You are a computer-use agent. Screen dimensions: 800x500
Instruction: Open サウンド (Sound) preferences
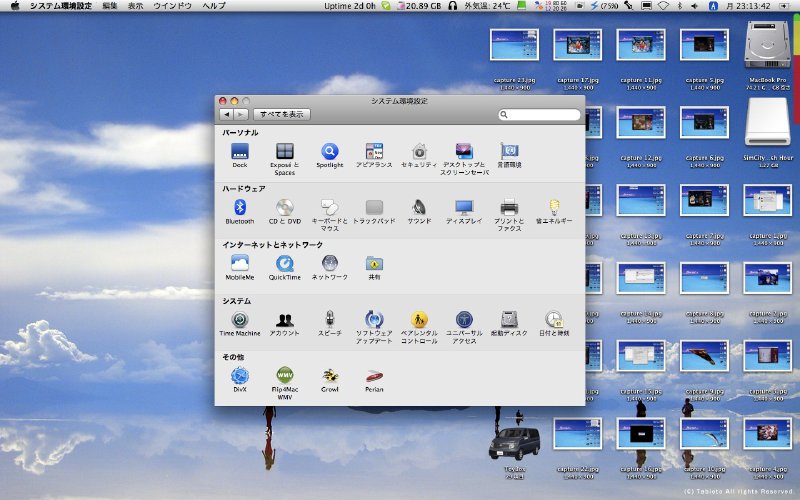tap(419, 208)
